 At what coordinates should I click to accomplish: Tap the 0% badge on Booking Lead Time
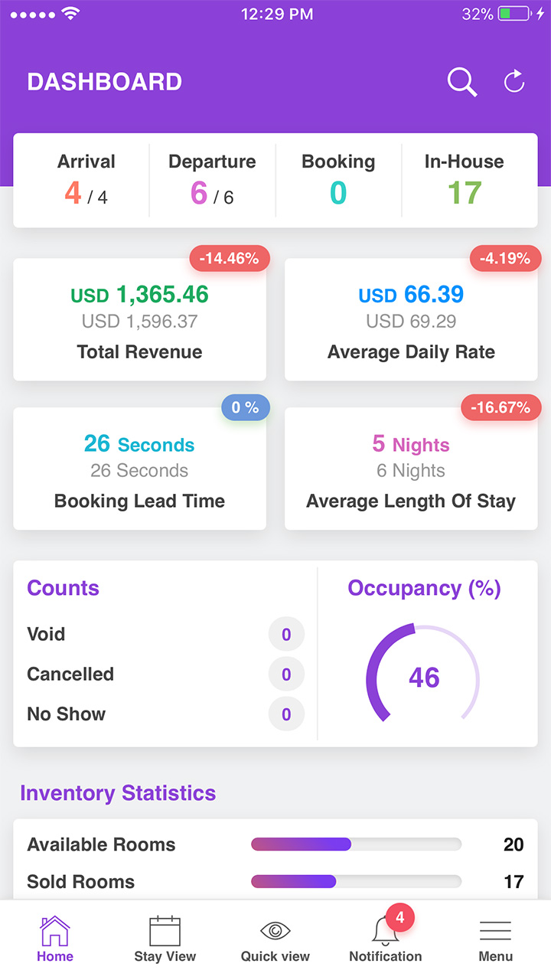coord(245,407)
